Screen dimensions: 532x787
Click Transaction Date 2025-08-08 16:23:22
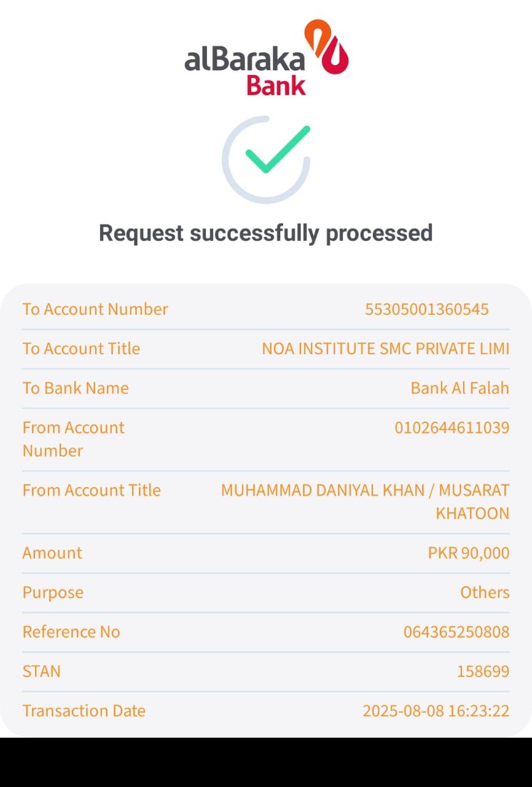(436, 711)
